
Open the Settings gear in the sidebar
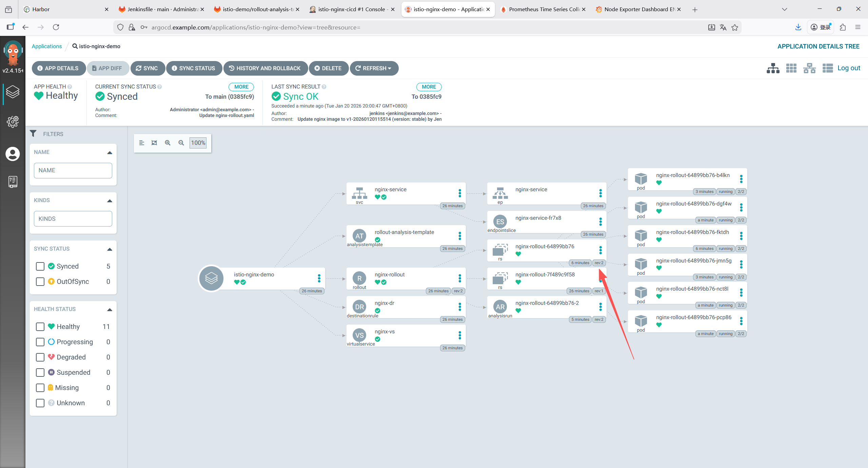[x=13, y=121]
